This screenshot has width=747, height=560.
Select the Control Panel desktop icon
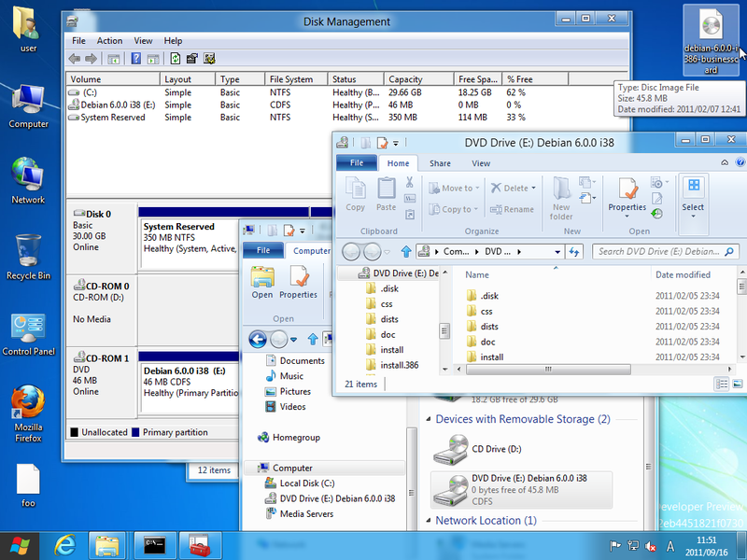point(28,335)
